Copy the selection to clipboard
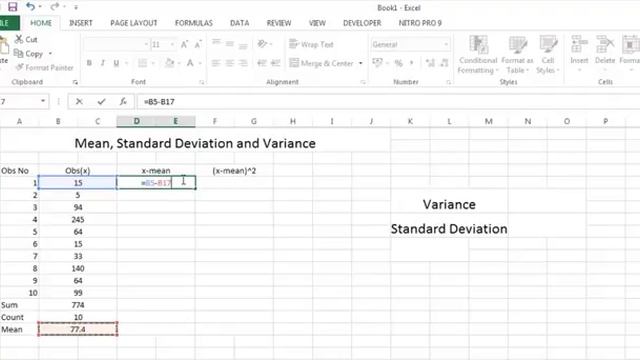This screenshot has height=360, width=640. tap(28, 53)
